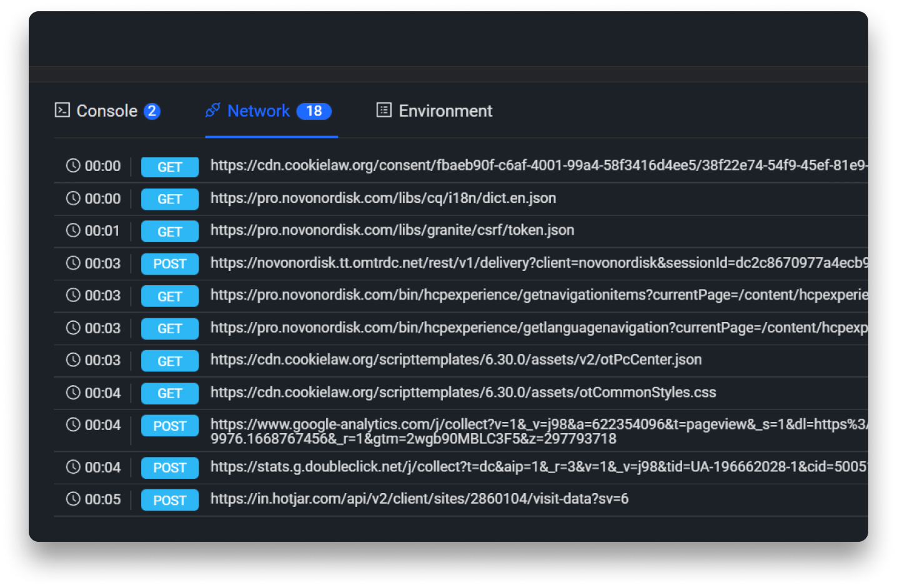This screenshot has height=588, width=897.
Task: Click the clock icon in the omtrdc.net delivery row
Action: pyautogui.click(x=73, y=263)
